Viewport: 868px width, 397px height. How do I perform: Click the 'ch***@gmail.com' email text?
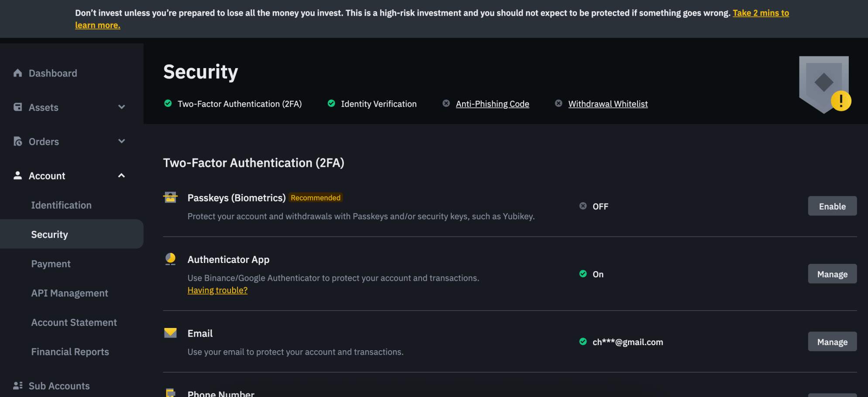tap(628, 342)
